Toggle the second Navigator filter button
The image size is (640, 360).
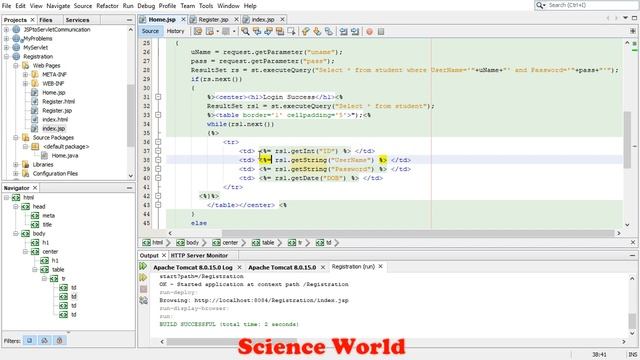(x=44, y=340)
